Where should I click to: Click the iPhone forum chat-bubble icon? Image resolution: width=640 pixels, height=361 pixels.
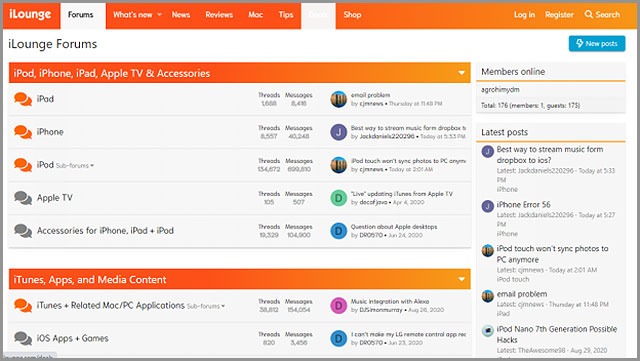point(23,132)
